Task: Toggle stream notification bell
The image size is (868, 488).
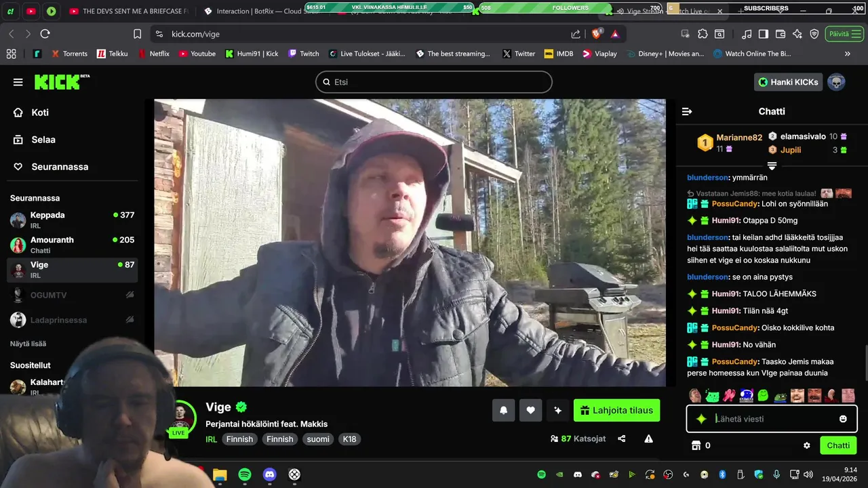Action: coord(503,410)
